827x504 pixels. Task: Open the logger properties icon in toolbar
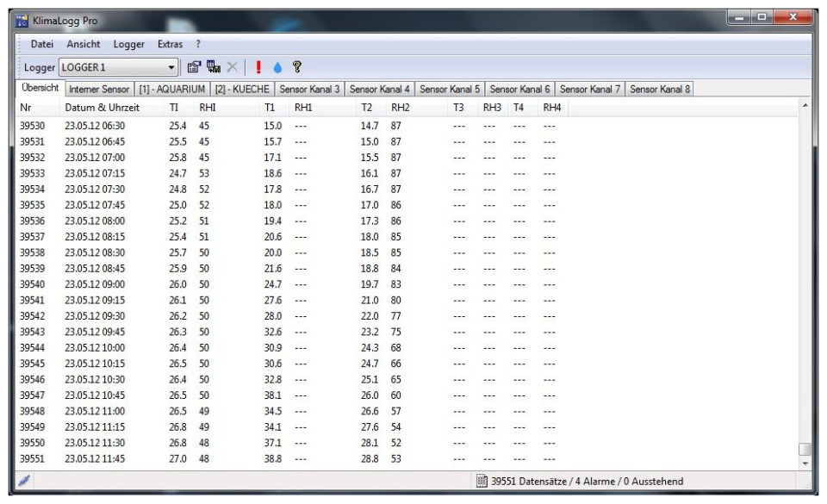pyautogui.click(x=194, y=67)
